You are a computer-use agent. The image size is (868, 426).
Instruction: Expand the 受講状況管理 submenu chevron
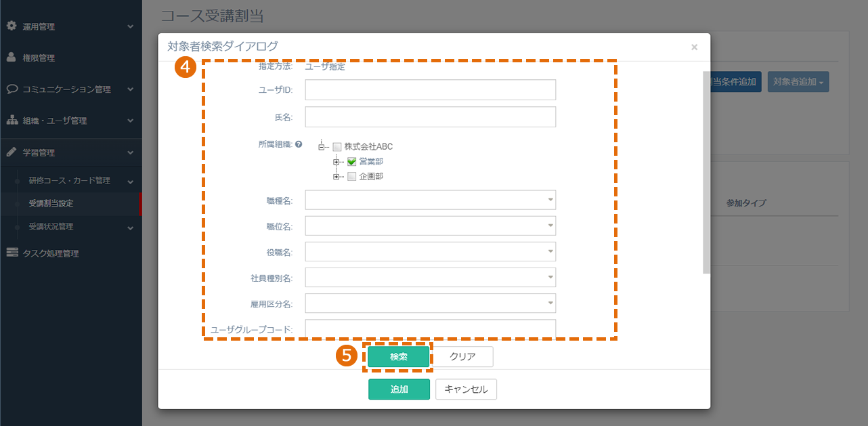131,228
